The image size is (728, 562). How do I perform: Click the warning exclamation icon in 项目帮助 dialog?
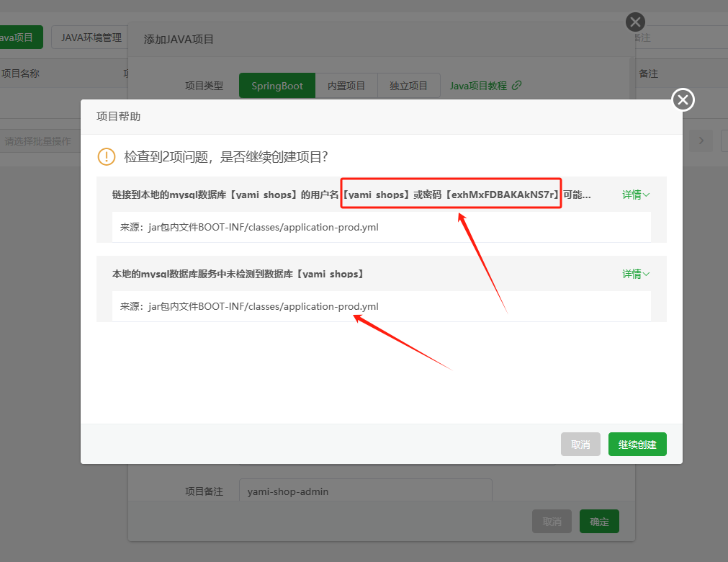coord(107,156)
